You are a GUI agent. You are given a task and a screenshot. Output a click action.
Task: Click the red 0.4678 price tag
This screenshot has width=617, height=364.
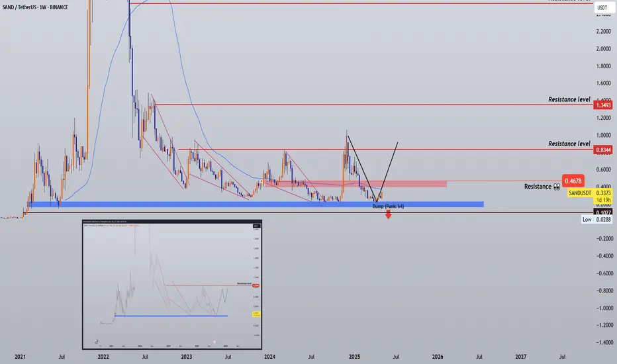point(573,181)
